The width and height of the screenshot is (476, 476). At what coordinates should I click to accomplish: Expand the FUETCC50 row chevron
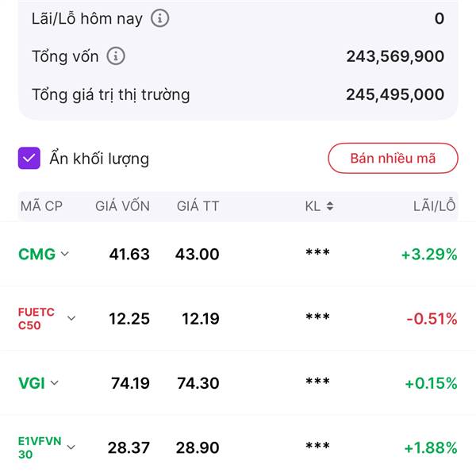(x=71, y=318)
